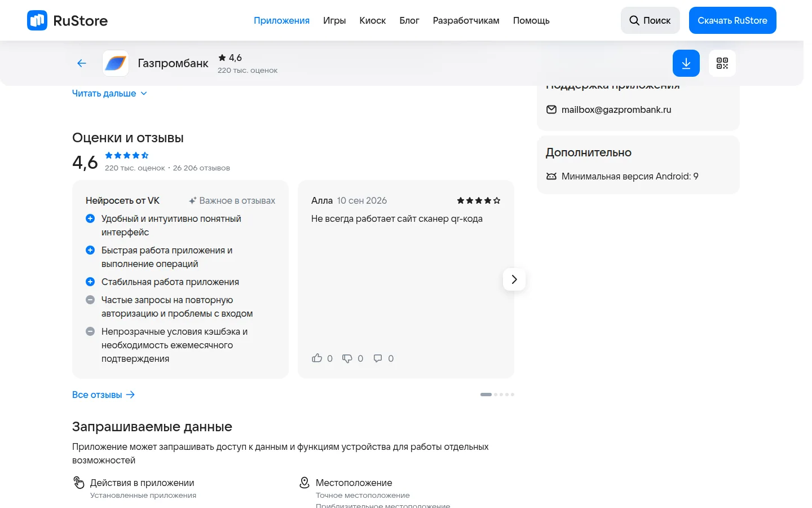Click the plus icon beside Стабильная работа приложения
Image resolution: width=812 pixels, height=508 pixels.
[90, 282]
